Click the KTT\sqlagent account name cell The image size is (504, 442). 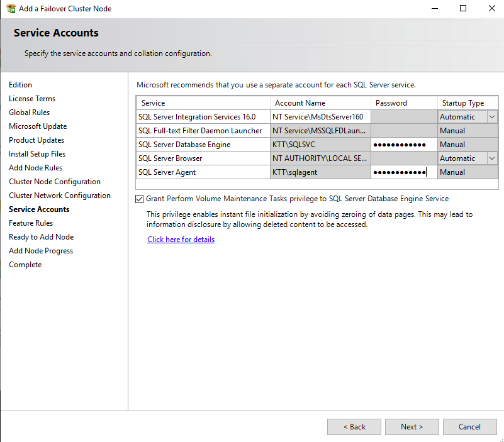[320, 172]
